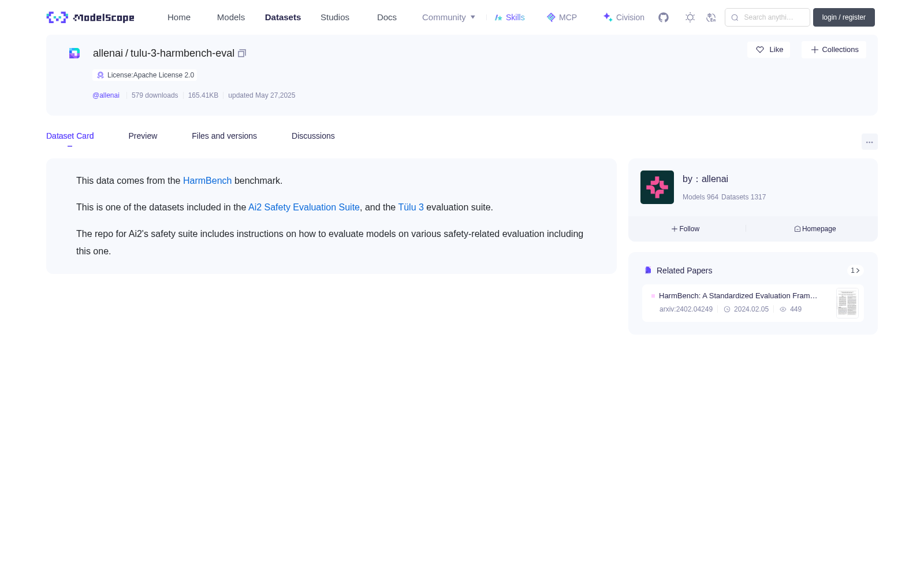Click the allenai namespace in title
Screen dimensions: 924x578
click(108, 53)
